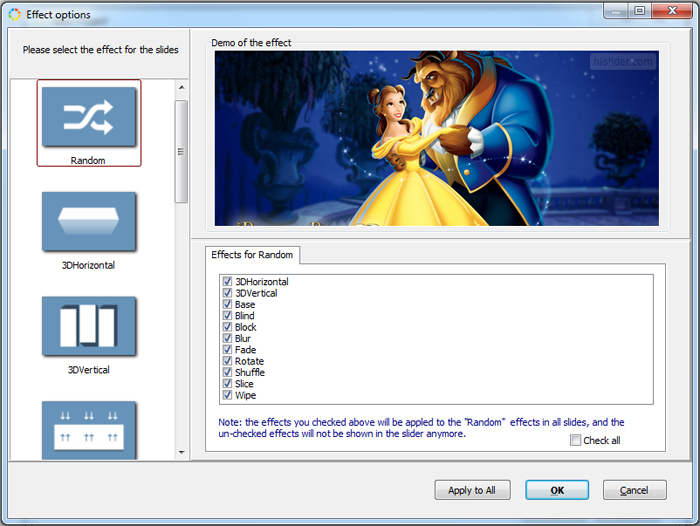Select the Random shuffle effect icon

tap(89, 117)
